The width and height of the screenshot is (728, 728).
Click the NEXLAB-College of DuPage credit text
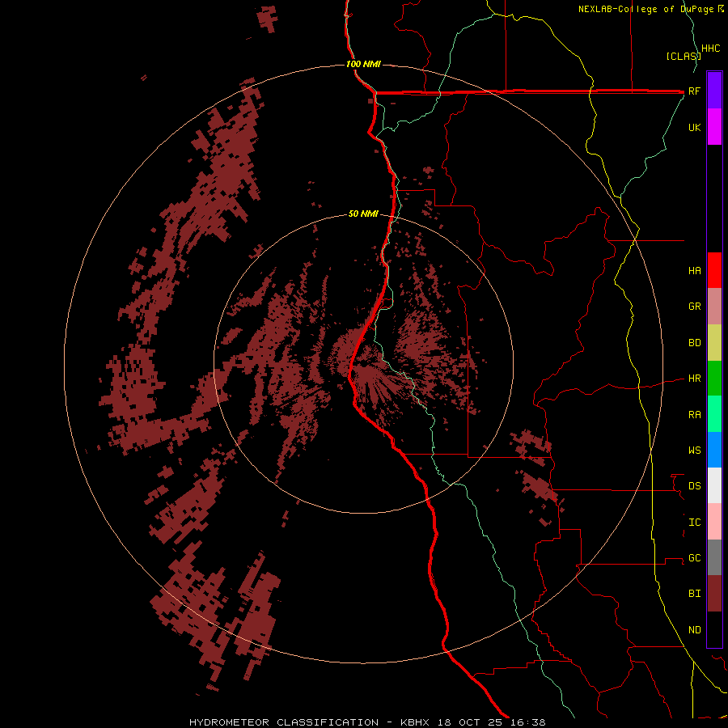click(646, 9)
